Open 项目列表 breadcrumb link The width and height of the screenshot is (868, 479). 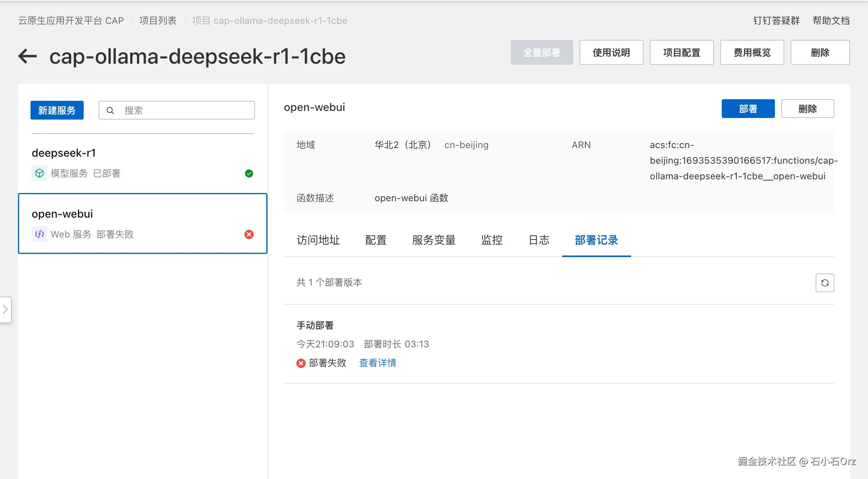point(158,21)
